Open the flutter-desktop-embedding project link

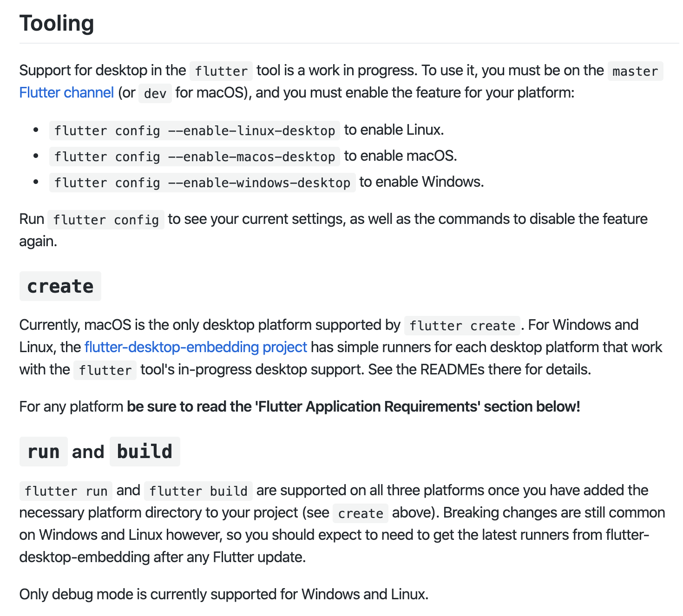click(196, 347)
